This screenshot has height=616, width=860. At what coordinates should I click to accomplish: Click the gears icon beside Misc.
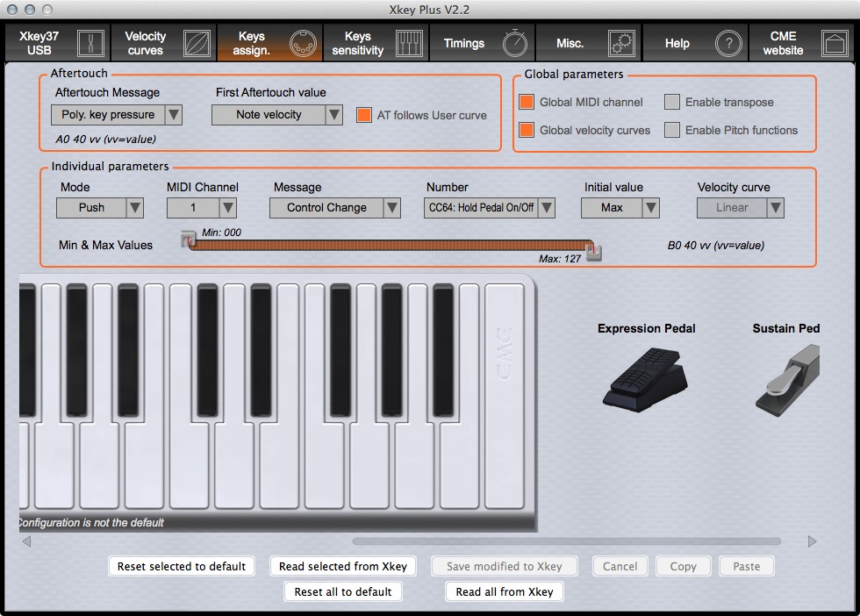[621, 43]
